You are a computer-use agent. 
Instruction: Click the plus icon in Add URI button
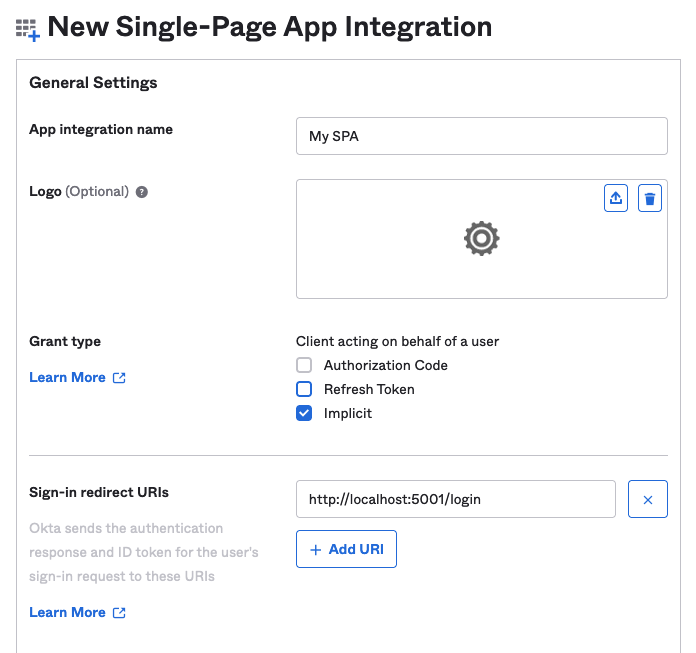click(315, 550)
